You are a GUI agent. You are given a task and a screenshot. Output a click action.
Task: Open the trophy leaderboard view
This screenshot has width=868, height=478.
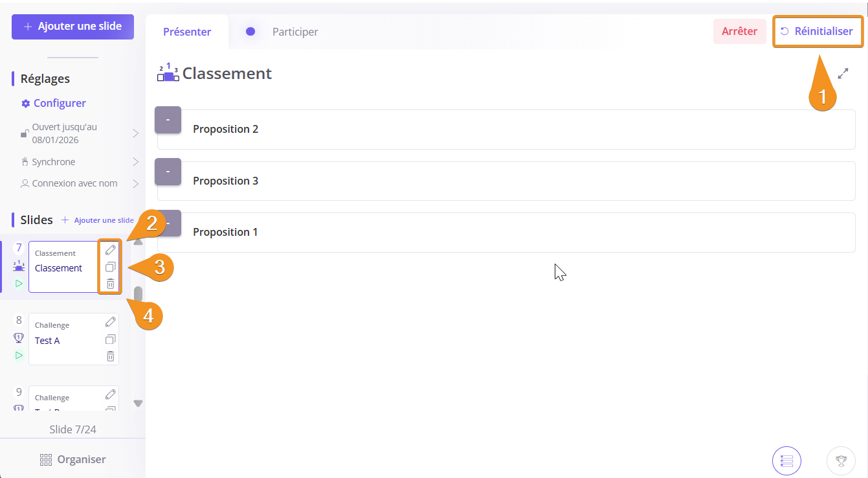click(841, 461)
